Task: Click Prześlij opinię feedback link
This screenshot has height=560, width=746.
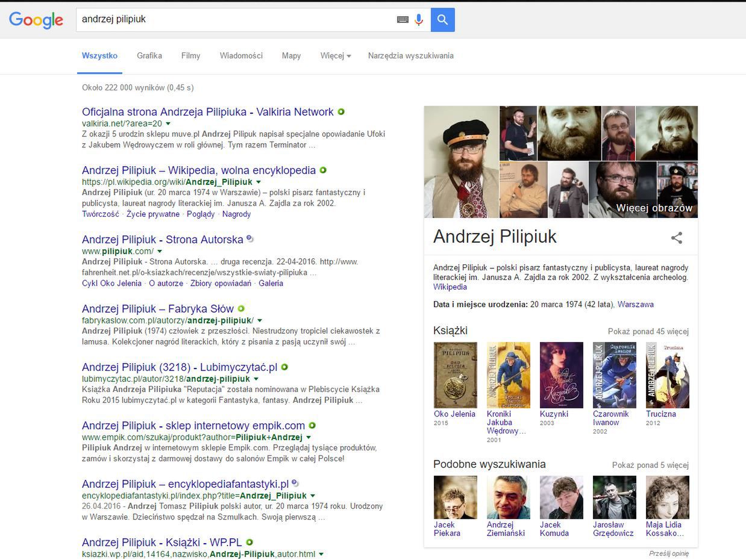Action: (669, 553)
